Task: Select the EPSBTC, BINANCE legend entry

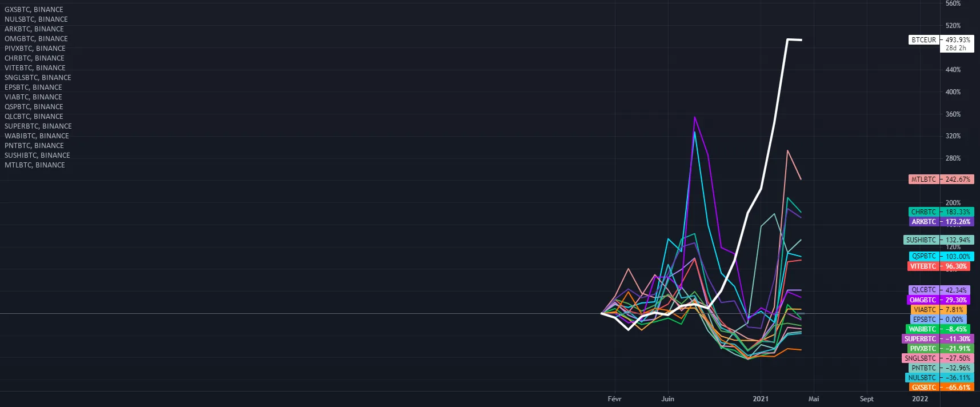Action: click(33, 87)
